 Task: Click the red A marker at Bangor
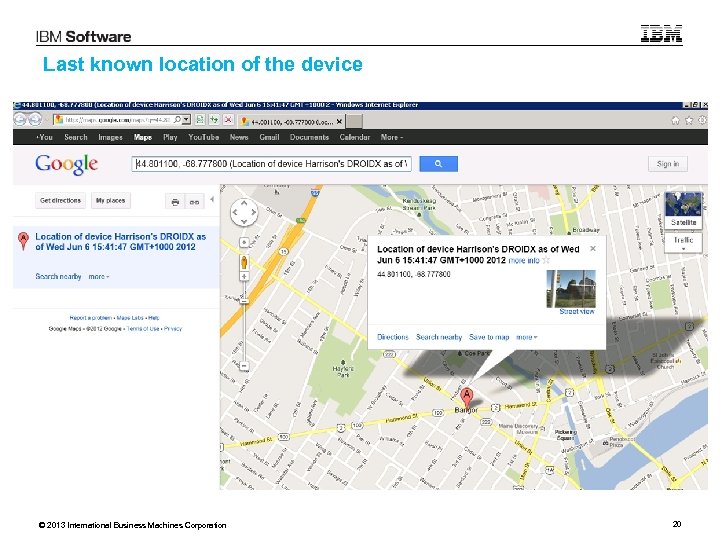[x=467, y=397]
